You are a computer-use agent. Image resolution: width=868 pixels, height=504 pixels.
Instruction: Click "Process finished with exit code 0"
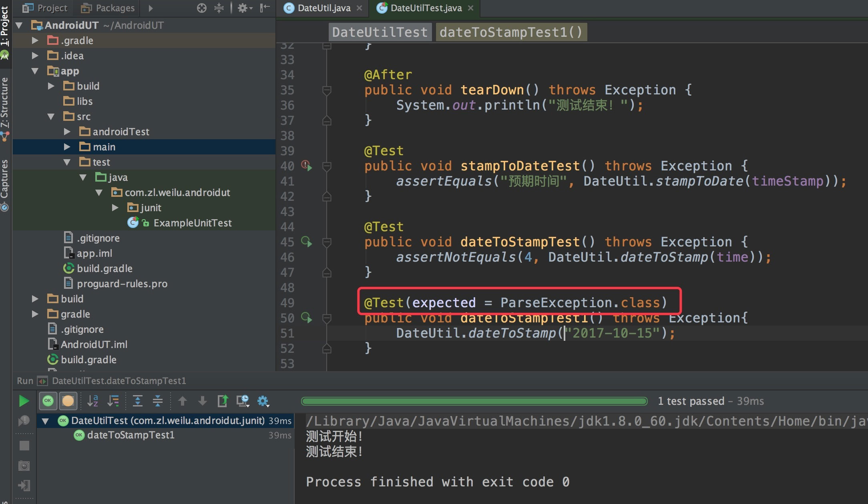(x=438, y=482)
